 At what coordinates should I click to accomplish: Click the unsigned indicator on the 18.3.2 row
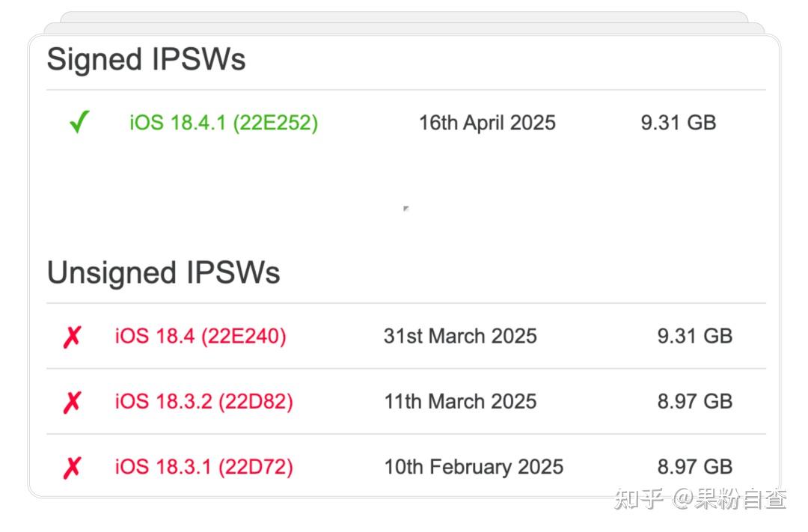pos(72,401)
